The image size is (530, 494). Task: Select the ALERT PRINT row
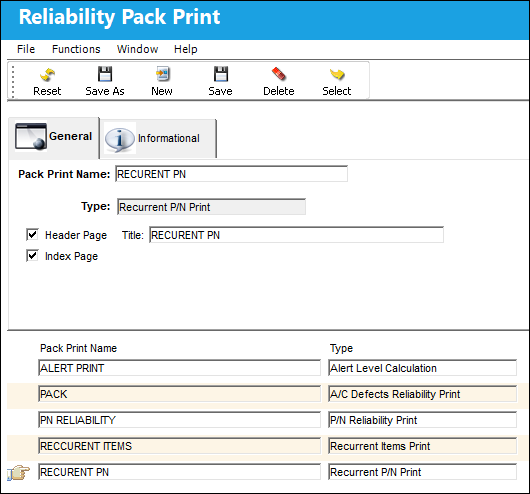[x=179, y=368]
